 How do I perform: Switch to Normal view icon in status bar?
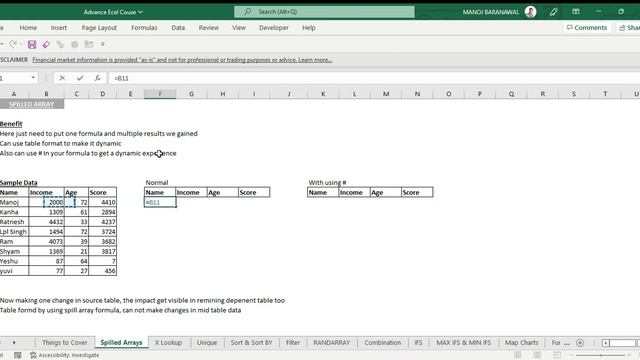pyautogui.click(x=518, y=355)
